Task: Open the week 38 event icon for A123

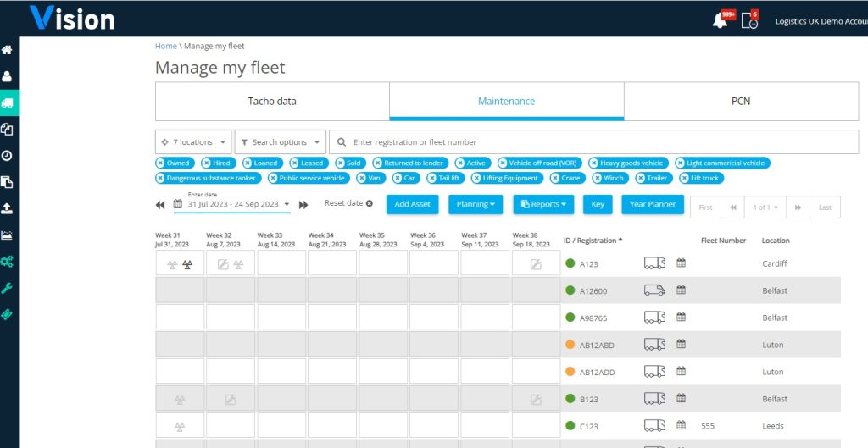Action: [536, 264]
